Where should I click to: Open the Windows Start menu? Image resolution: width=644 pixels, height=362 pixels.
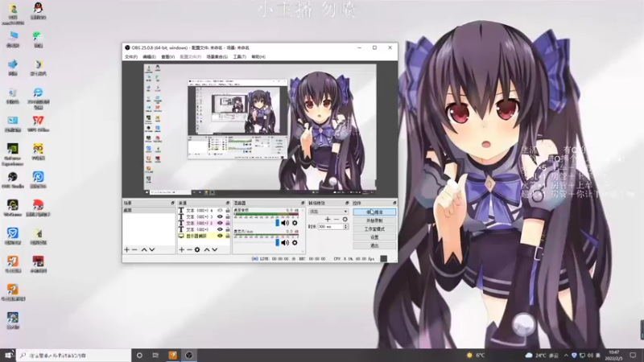pyautogui.click(x=8, y=355)
